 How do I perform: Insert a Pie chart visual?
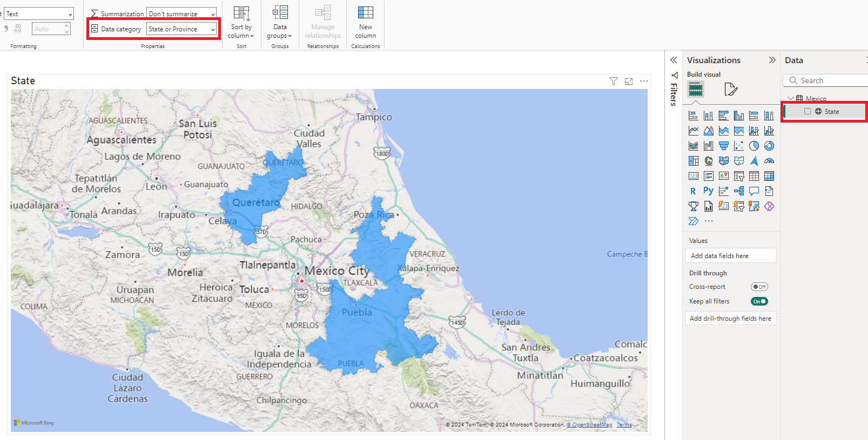[753, 146]
